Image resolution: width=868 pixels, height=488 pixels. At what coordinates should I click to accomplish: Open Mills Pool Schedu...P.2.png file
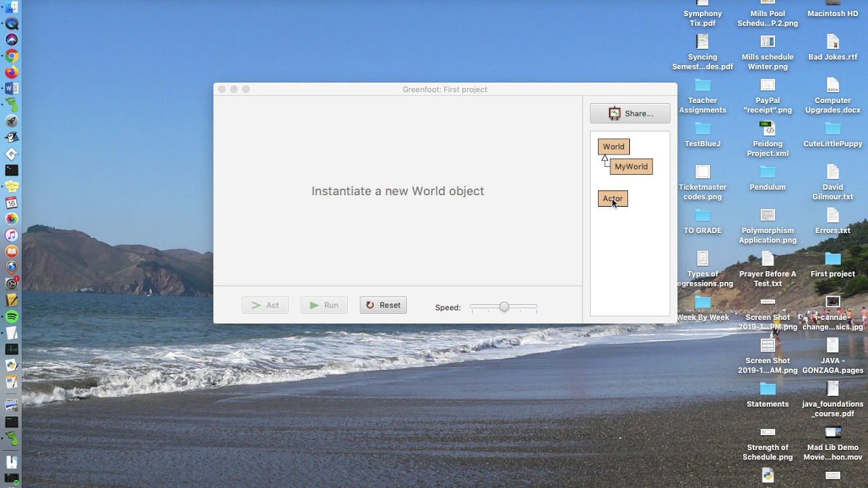click(x=768, y=14)
